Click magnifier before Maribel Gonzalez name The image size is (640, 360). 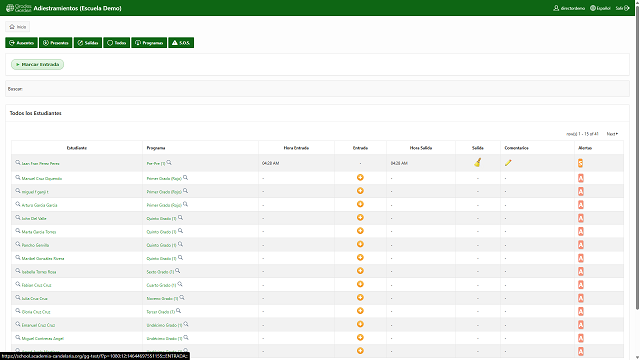pos(18,258)
